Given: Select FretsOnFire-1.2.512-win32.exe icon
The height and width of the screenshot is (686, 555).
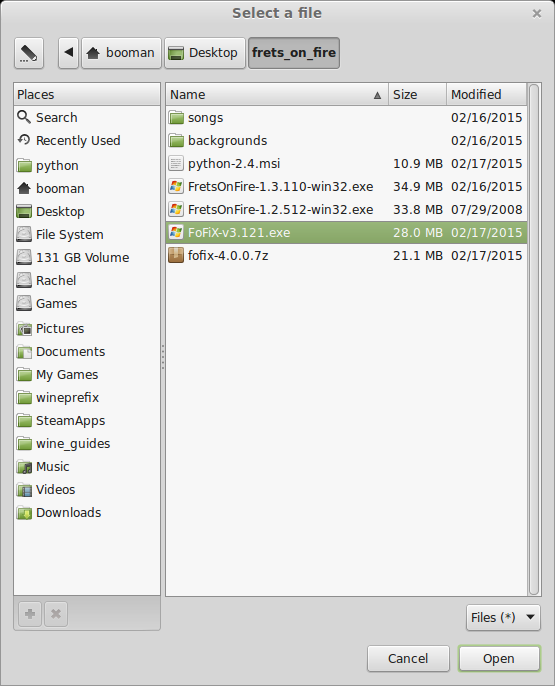Looking at the screenshot, I should click(176, 209).
